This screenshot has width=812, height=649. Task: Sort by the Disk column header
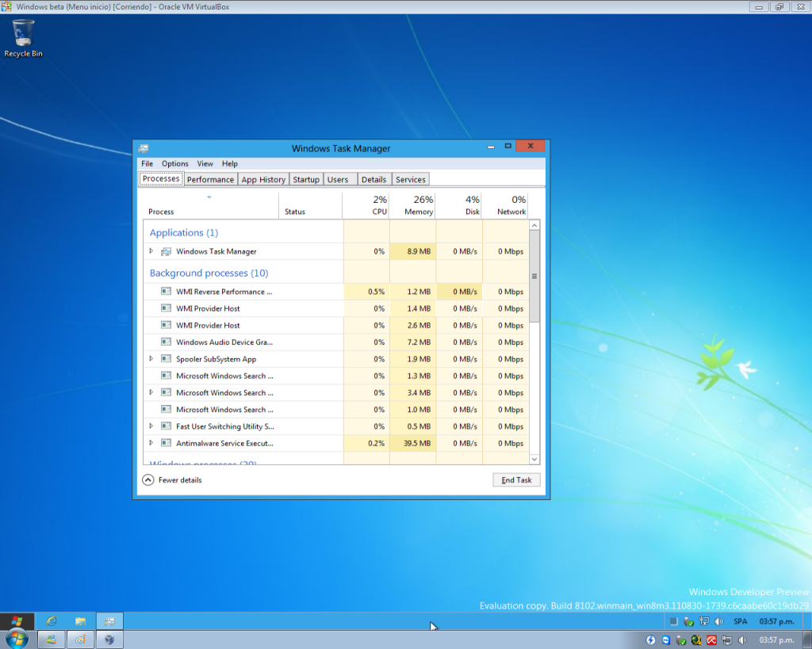[x=459, y=205]
